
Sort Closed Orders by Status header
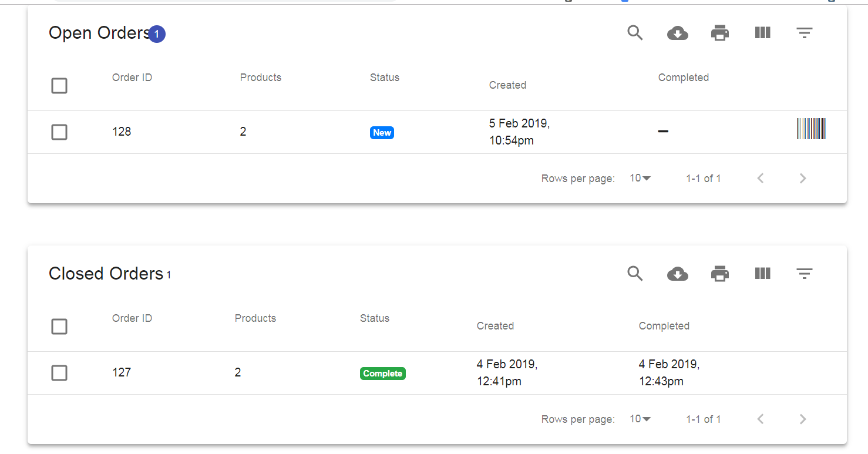[375, 318]
